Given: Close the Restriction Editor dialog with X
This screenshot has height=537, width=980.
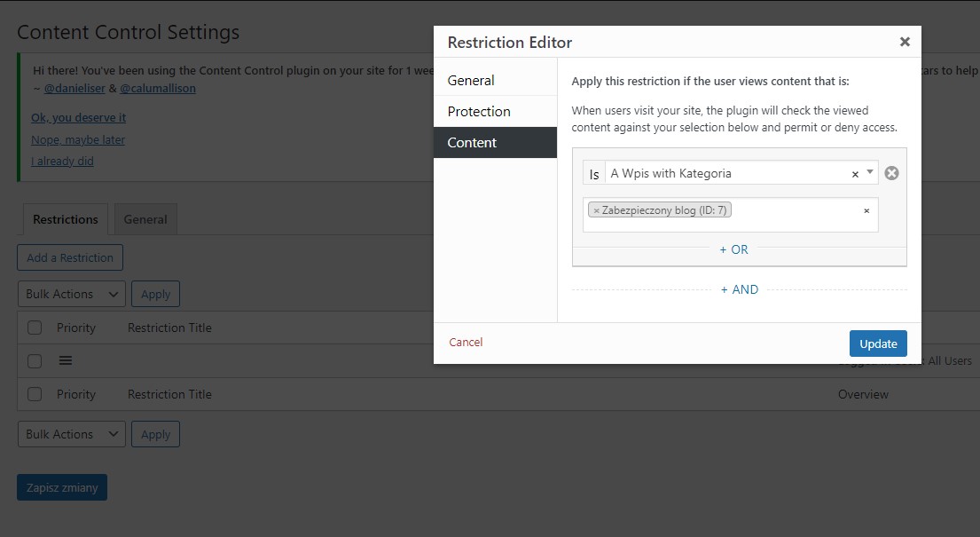Looking at the screenshot, I should tap(905, 42).
